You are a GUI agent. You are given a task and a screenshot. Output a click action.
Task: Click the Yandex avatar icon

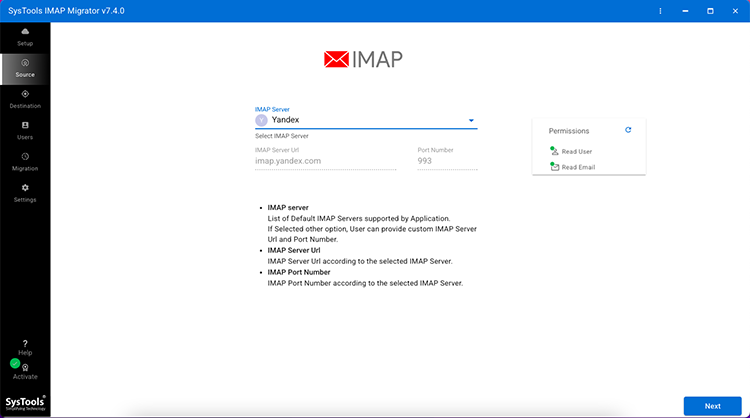point(261,120)
